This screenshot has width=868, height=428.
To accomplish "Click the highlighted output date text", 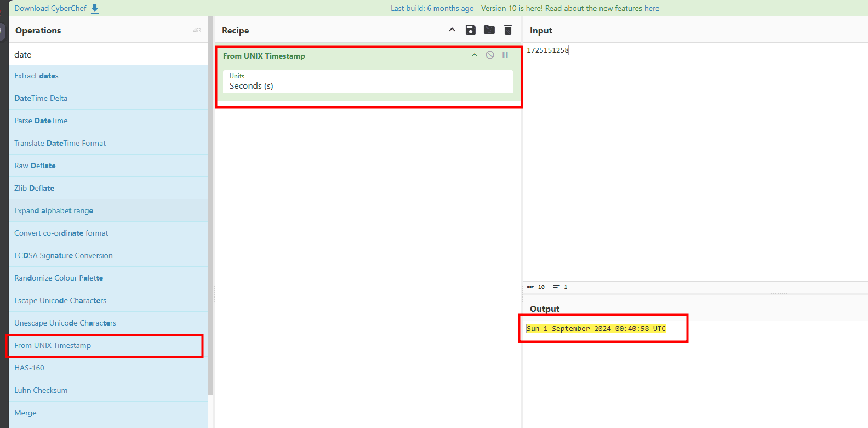I will click(x=596, y=329).
